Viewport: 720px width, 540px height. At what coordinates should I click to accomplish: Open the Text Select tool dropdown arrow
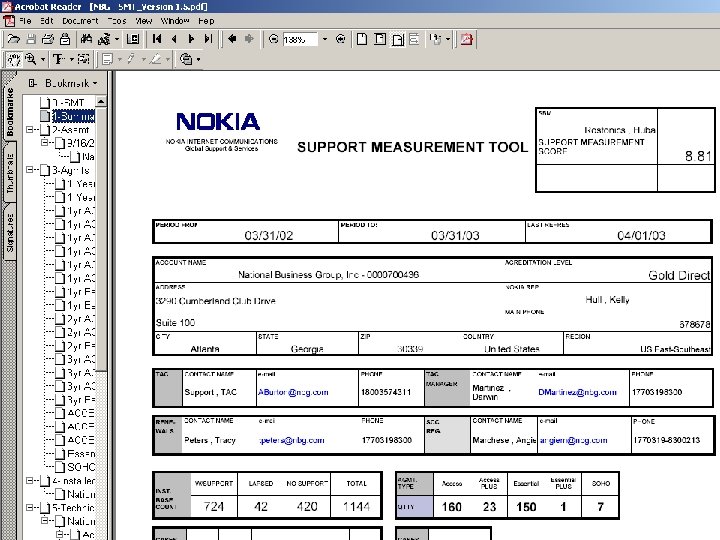(71, 59)
